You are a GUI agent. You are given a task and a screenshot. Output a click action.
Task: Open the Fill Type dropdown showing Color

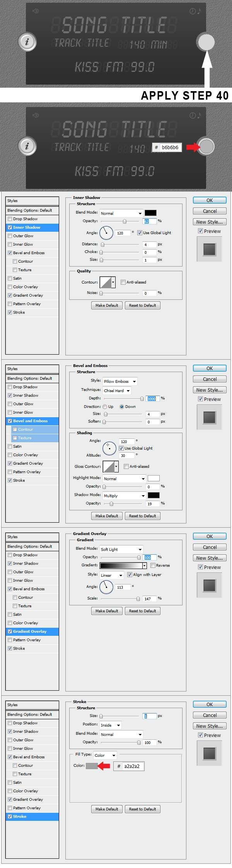coord(105,755)
